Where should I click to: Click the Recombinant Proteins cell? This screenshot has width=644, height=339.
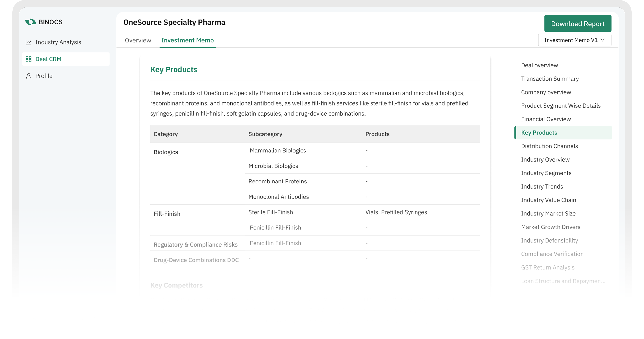(277, 181)
